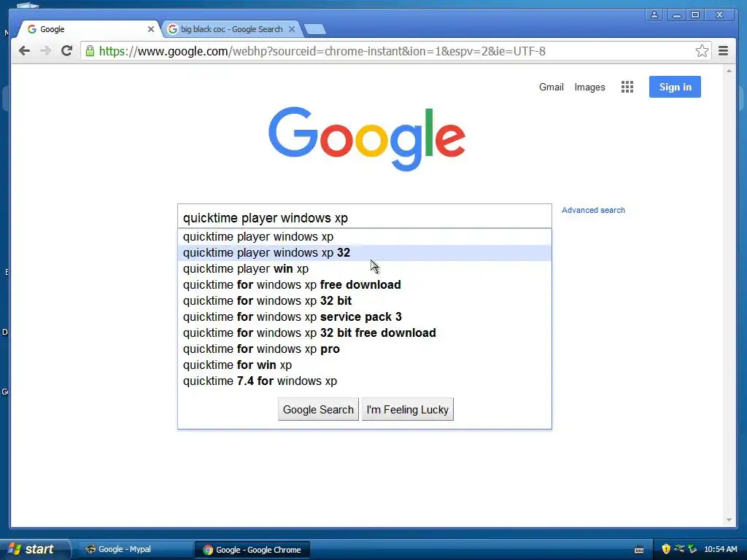Viewport: 747px width, 560px height.
Task: Click the green padlock security icon
Action: pyautogui.click(x=90, y=51)
